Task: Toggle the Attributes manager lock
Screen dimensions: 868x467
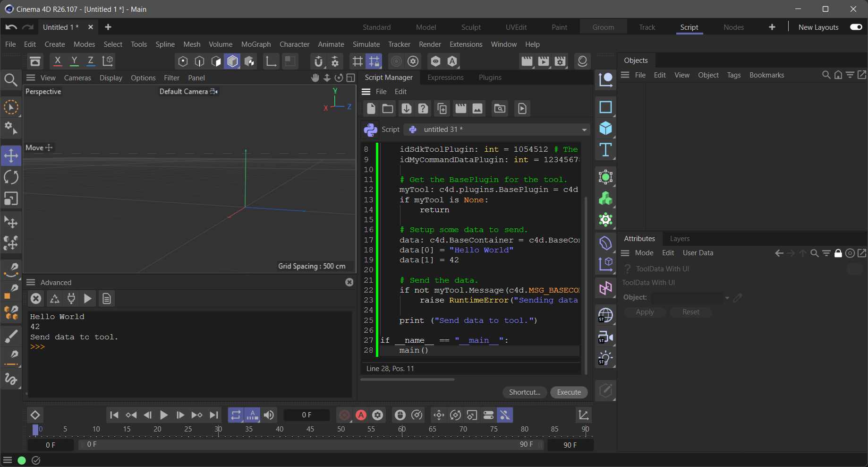Action: click(838, 253)
